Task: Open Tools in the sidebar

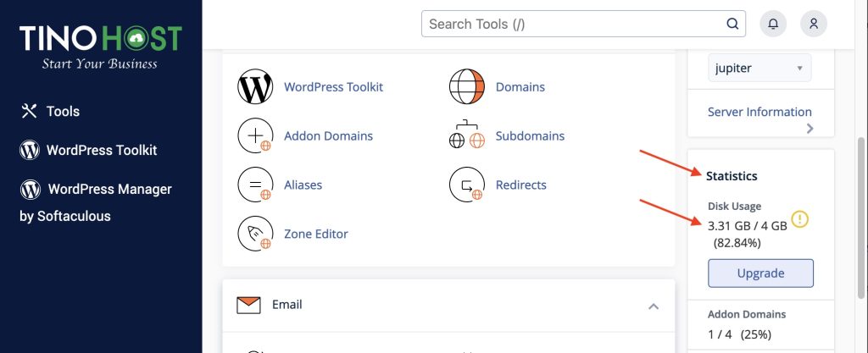Action: (63, 111)
